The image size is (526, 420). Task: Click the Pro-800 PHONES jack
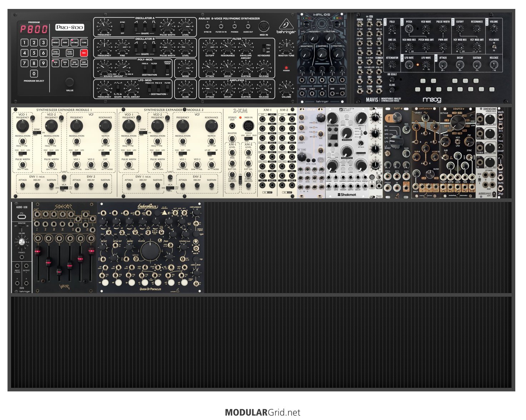tap(234, 26)
